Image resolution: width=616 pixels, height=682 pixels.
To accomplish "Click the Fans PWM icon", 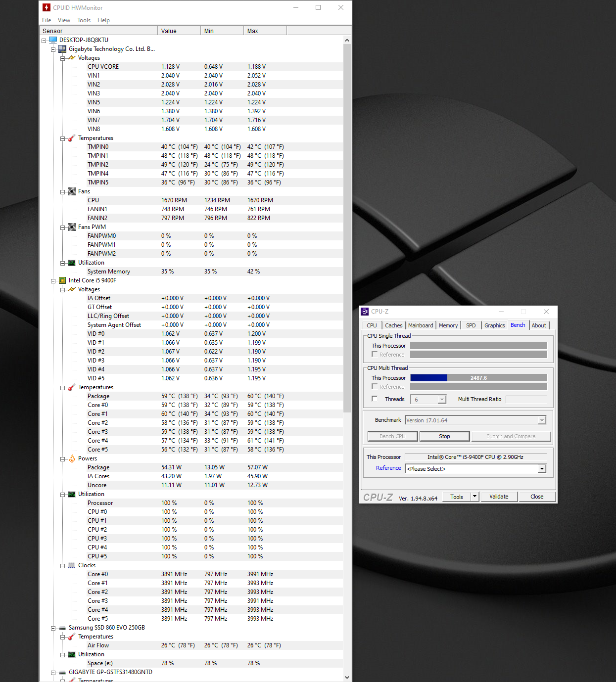I will 72,227.
